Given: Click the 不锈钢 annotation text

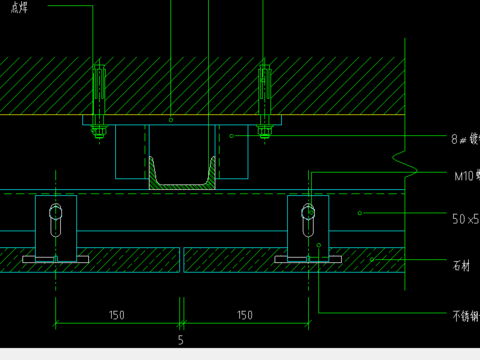Looking at the screenshot, I should click(466, 316).
